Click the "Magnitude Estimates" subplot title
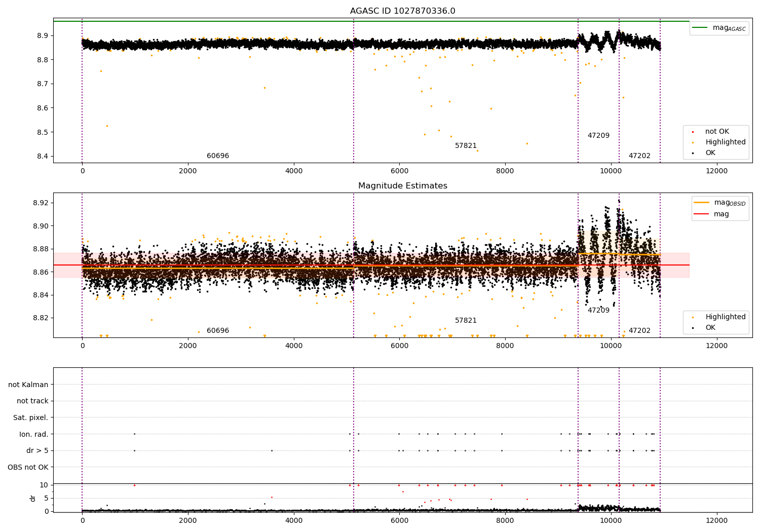This screenshot has height=532, width=760. coord(402,186)
